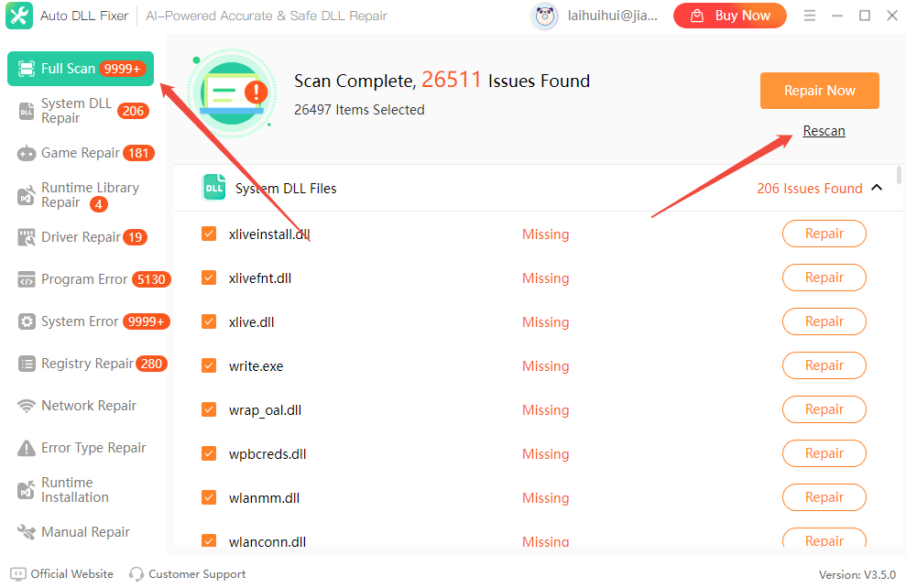906x588 pixels.
Task: Uncheck the xliveinstall.dll checkbox
Action: click(x=209, y=234)
